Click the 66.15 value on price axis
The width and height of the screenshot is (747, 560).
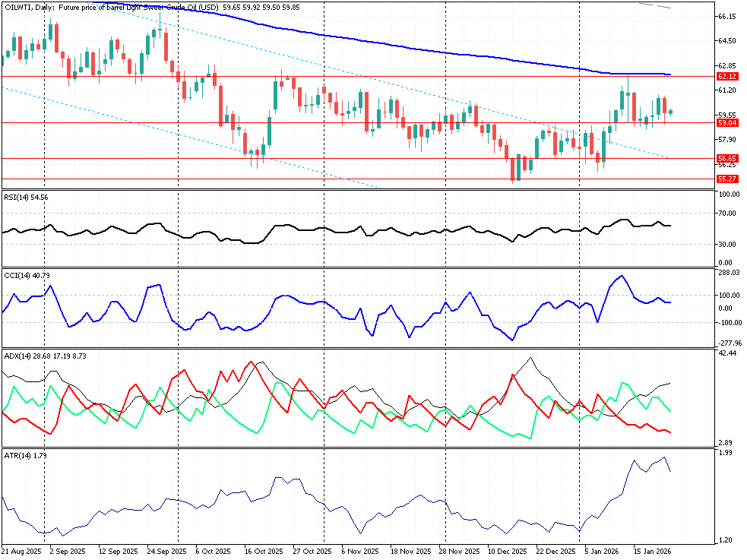pos(727,17)
